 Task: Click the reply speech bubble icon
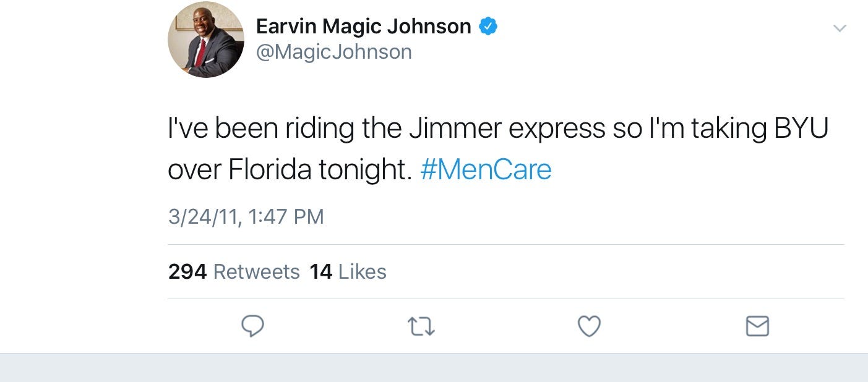coord(252,326)
